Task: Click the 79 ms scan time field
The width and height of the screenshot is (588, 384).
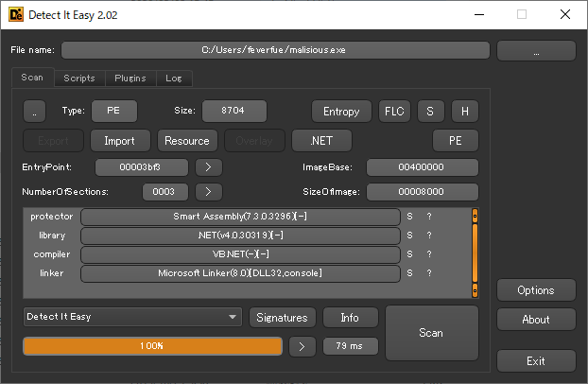Action: 351,346
